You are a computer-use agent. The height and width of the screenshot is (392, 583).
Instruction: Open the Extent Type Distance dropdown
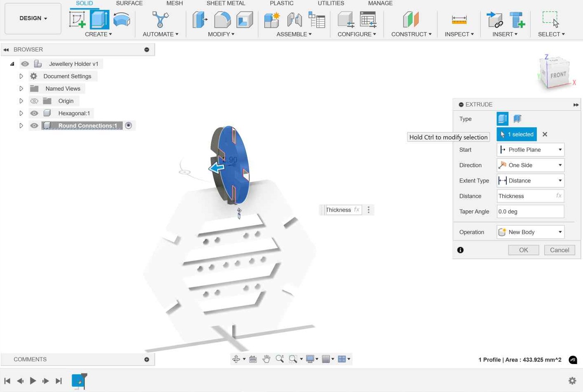click(530, 181)
